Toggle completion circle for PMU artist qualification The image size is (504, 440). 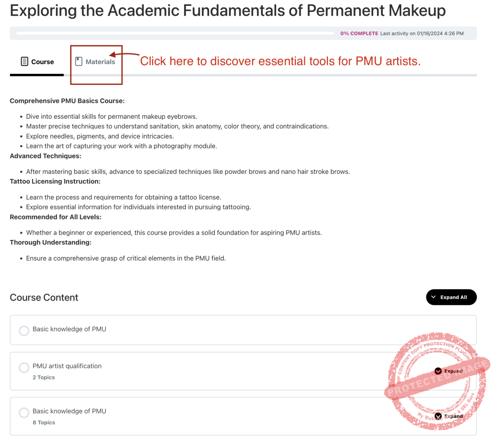click(24, 368)
